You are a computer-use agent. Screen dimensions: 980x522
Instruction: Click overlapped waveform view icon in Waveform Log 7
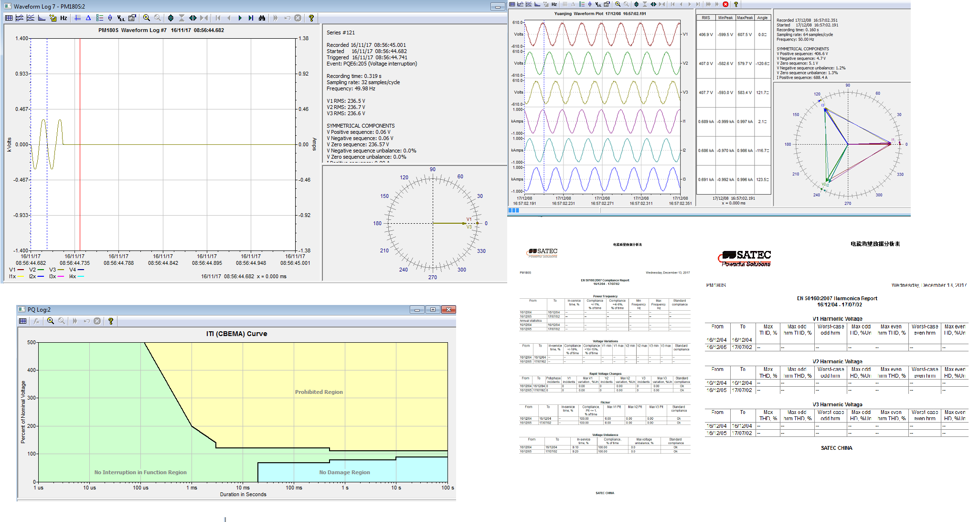(20, 18)
